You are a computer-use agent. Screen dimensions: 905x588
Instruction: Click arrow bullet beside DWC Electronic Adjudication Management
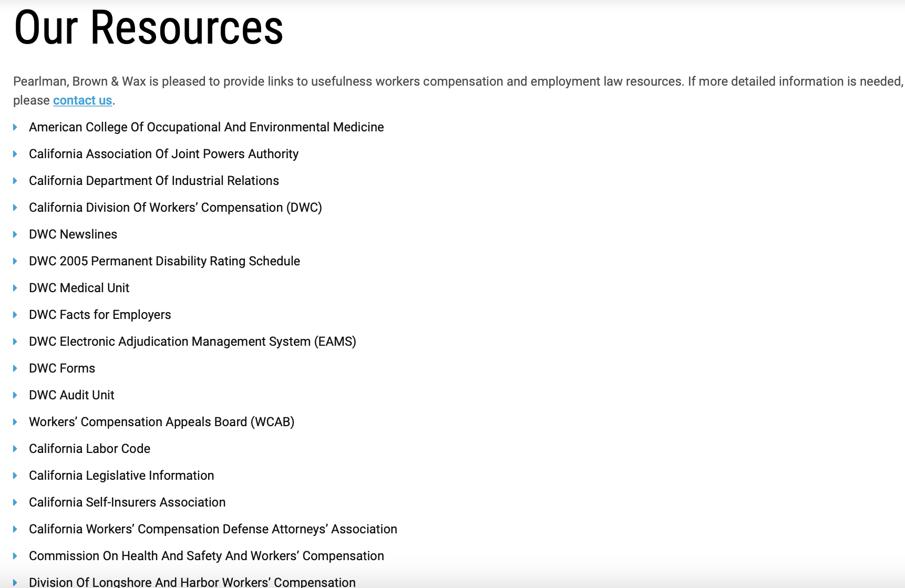[x=15, y=342]
